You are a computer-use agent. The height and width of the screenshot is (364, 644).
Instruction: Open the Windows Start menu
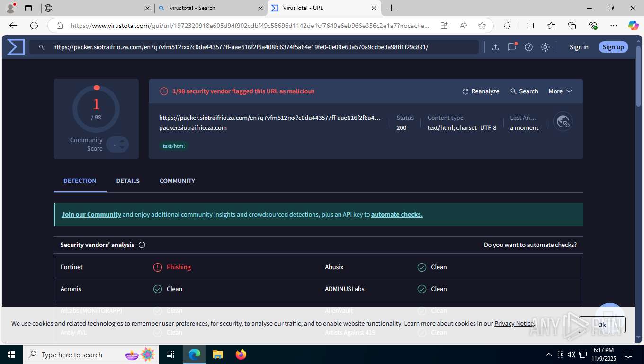pos(11,355)
